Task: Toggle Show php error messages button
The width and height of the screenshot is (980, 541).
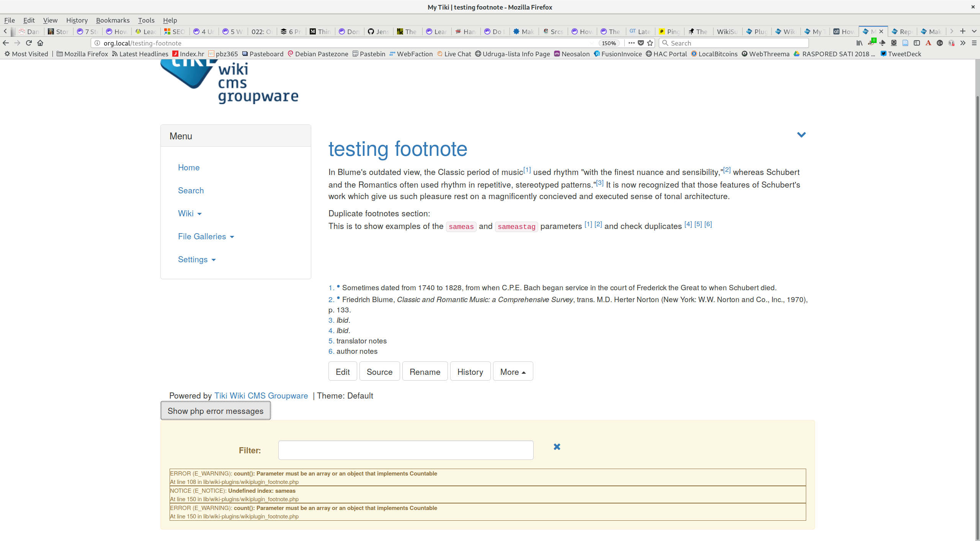Action: tap(216, 411)
